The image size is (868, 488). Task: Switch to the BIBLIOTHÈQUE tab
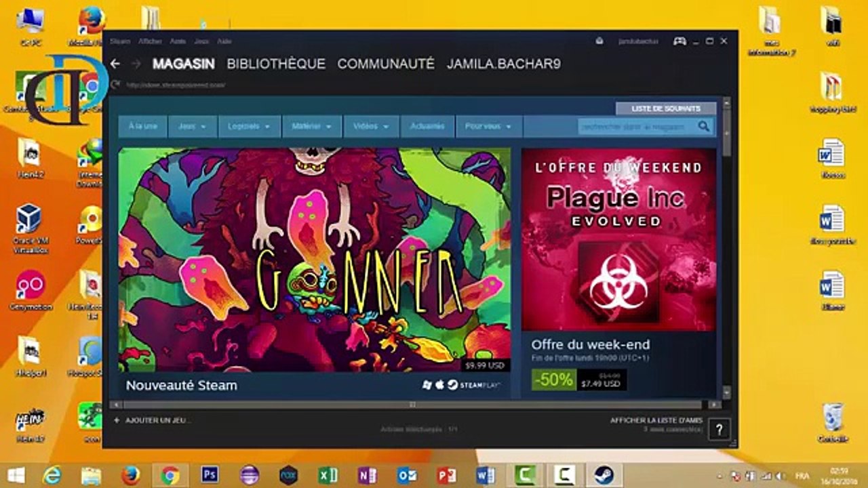(276, 64)
